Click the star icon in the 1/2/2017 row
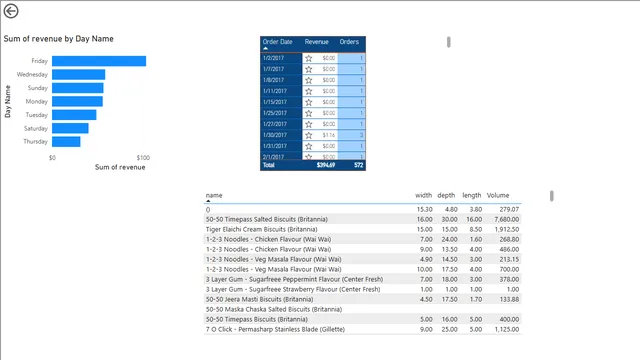 point(309,58)
